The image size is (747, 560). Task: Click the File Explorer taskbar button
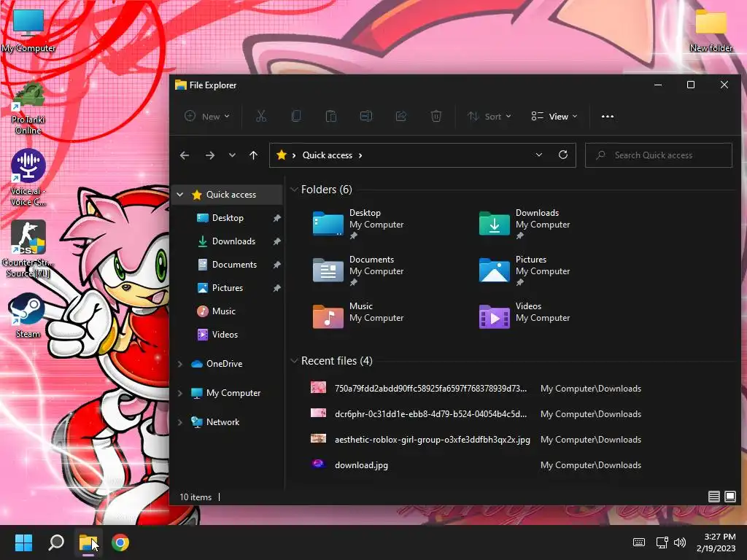pos(88,542)
